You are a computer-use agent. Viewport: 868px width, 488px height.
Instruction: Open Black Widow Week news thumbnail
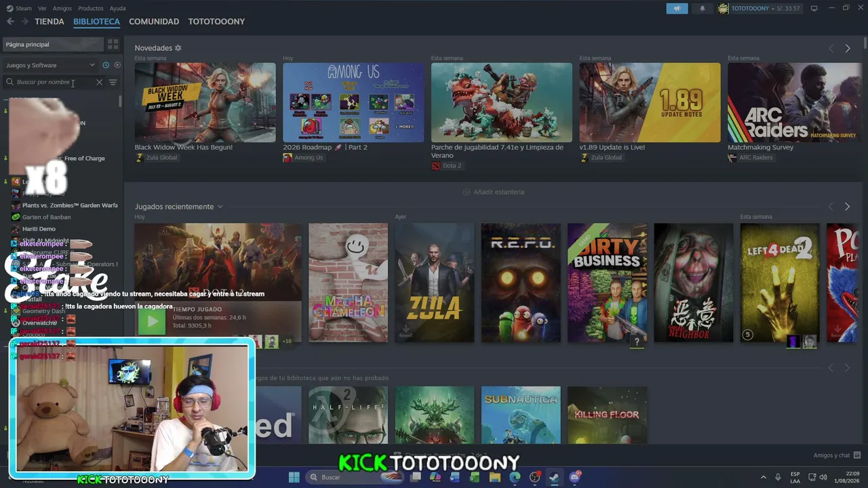pos(205,102)
